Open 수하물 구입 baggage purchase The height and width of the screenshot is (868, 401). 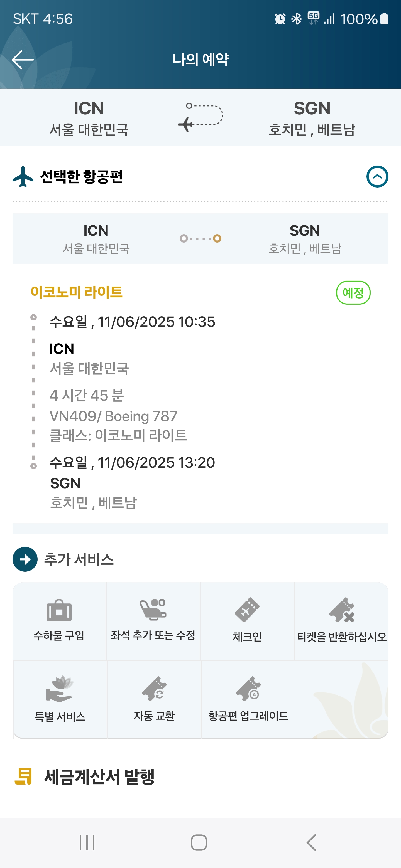tap(59, 620)
